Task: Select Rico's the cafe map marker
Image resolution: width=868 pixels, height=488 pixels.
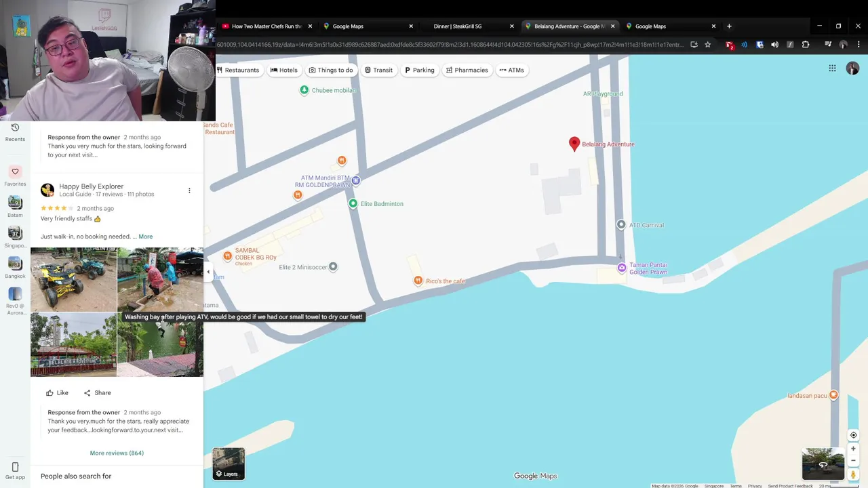Action: point(418,281)
